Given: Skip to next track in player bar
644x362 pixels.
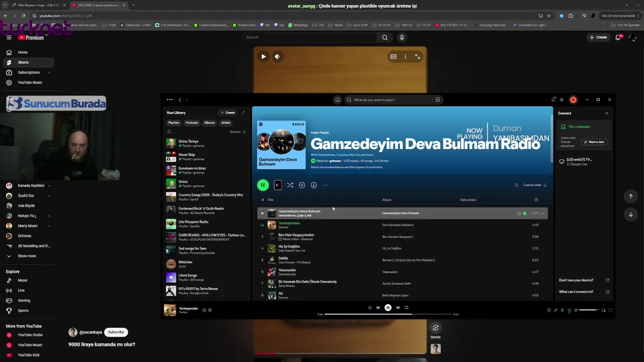Looking at the screenshot, I should click(398, 308).
